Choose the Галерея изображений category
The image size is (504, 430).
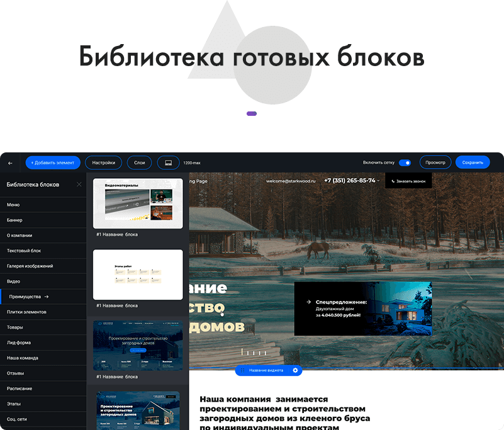pos(30,266)
